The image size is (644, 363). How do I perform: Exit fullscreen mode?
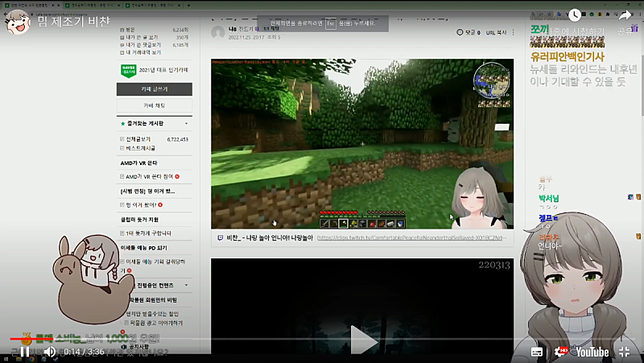623,352
